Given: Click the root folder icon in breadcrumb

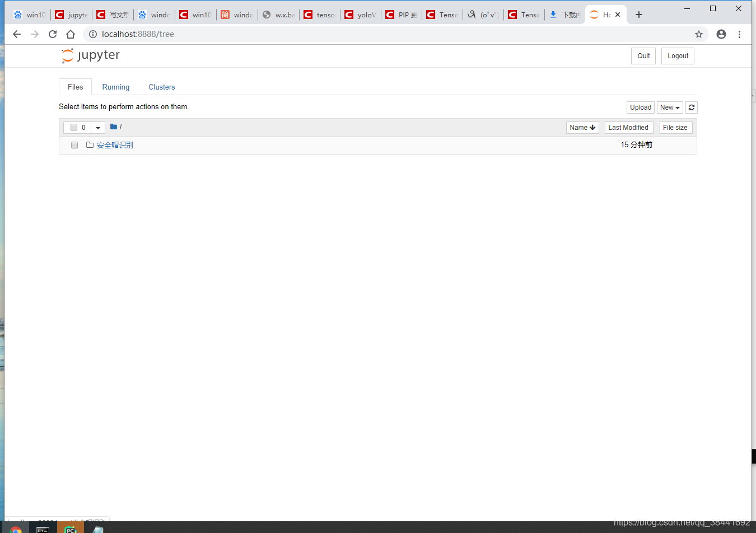Looking at the screenshot, I should point(114,127).
